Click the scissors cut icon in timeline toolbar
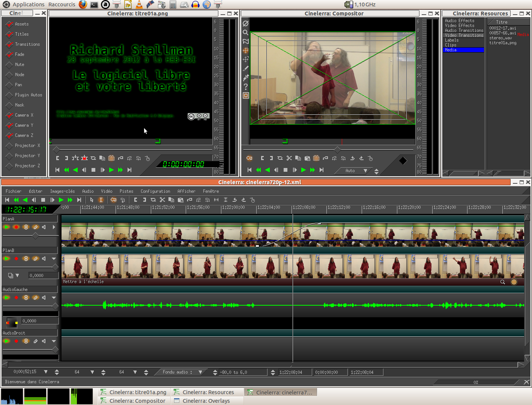 tap(162, 200)
